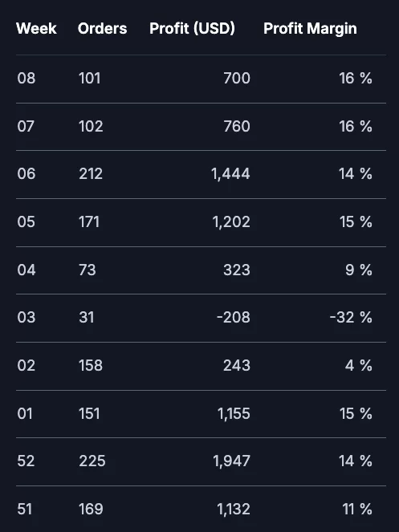Click the 225 orders cell
The width and height of the screenshot is (399, 532).
pyautogui.click(x=92, y=461)
